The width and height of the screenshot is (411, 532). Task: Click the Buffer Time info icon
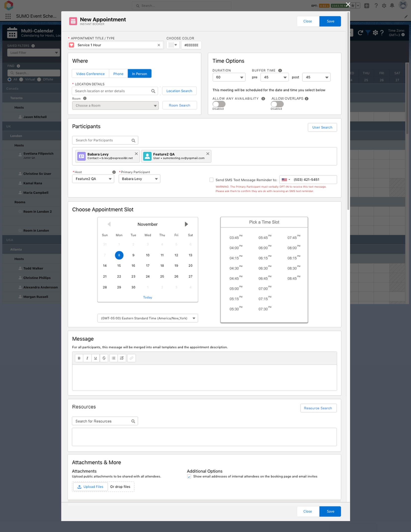click(280, 70)
